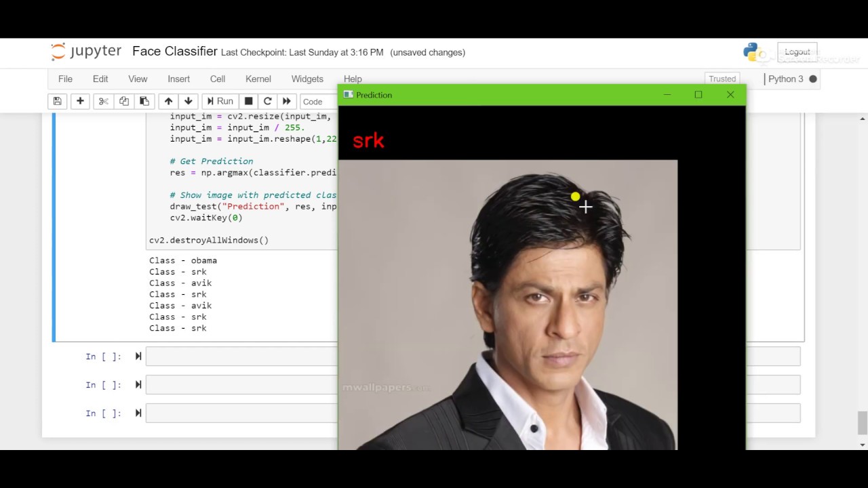Click the '# Get Prediction' comment line
Viewport: 868px width, 488px height.
pos(212,161)
